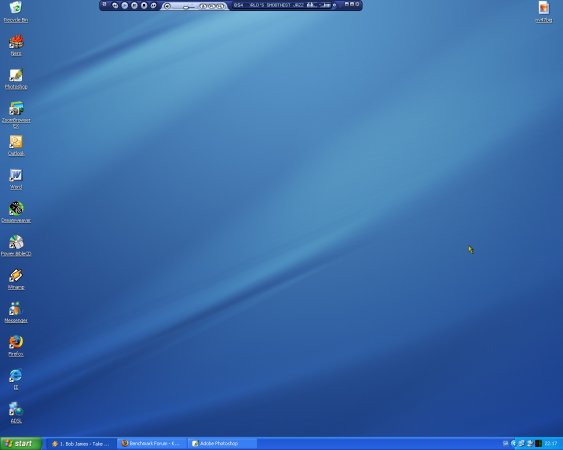The height and width of the screenshot is (450, 563).
Task: Open the Nero desktop shortcut
Action: click(16, 45)
